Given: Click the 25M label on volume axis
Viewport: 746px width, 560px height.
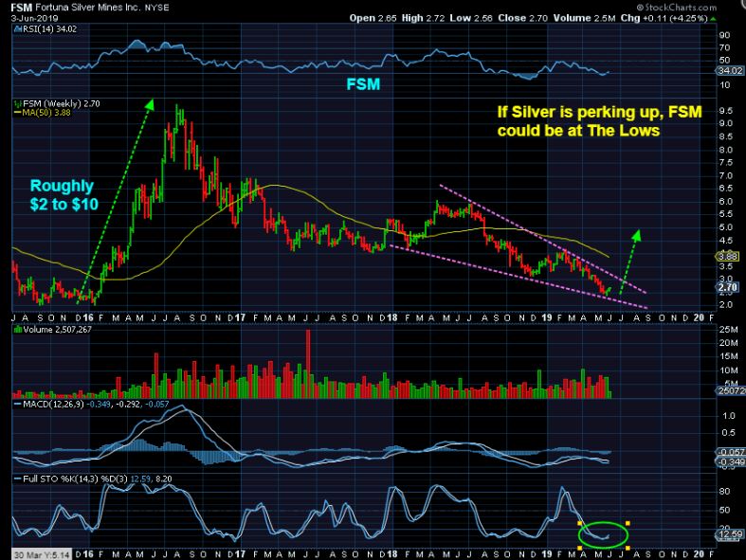Looking at the screenshot, I should click(728, 329).
